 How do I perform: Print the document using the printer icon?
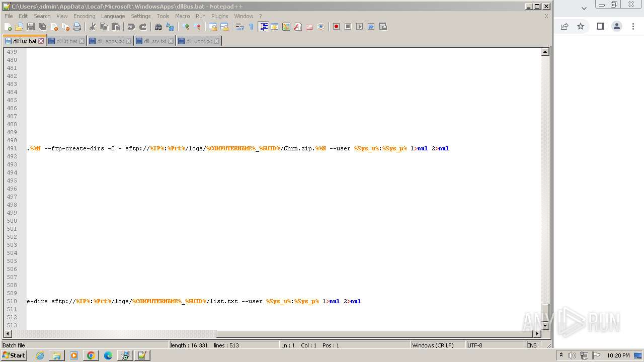(x=77, y=27)
